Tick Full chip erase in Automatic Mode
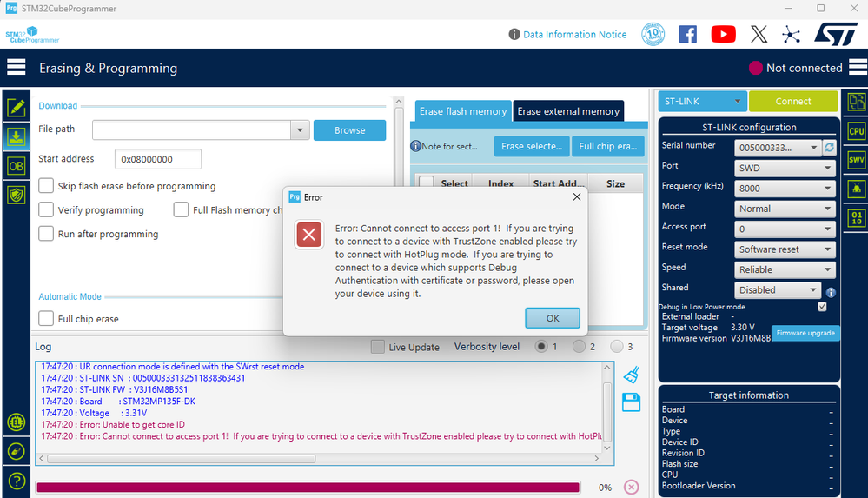The height and width of the screenshot is (498, 868). point(46,318)
